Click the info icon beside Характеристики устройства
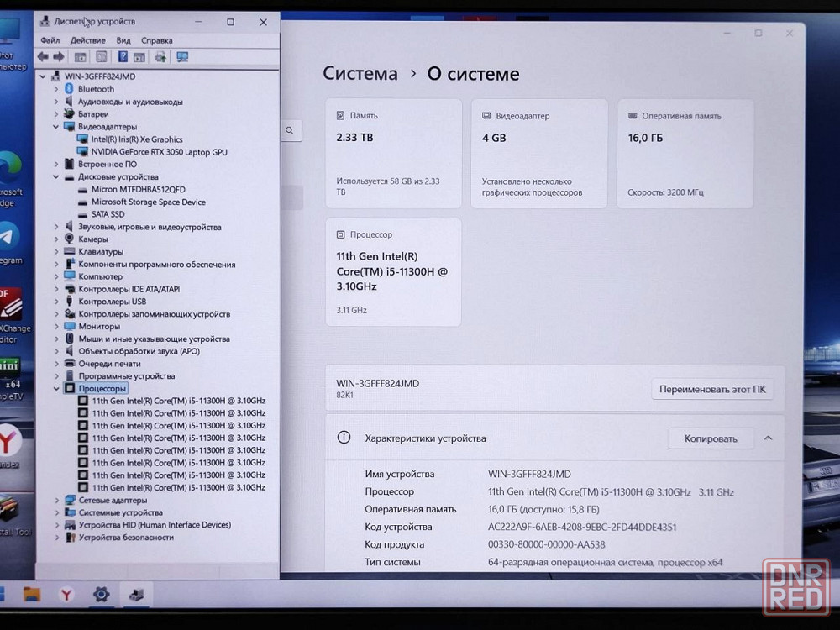The image size is (840, 630). [x=344, y=438]
